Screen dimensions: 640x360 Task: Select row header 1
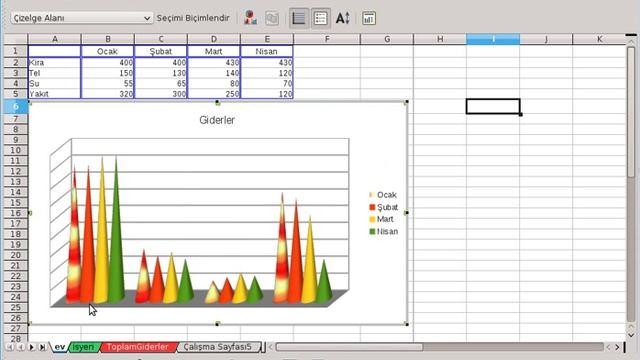point(16,51)
